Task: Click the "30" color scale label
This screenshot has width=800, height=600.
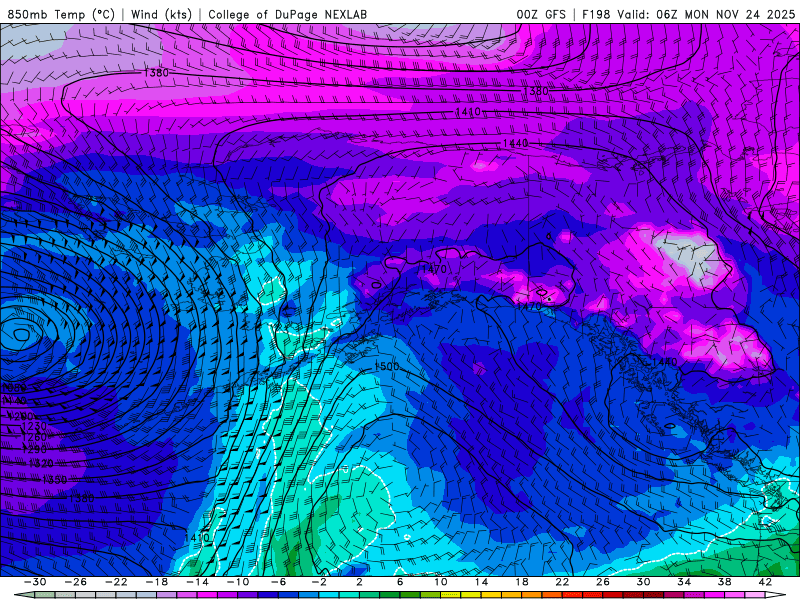Action: 643,582
